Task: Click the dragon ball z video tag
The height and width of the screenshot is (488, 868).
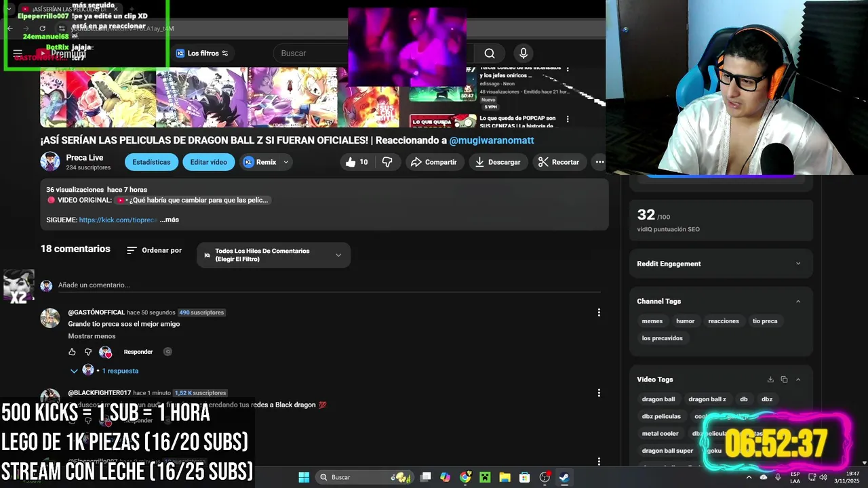Action: (x=707, y=399)
